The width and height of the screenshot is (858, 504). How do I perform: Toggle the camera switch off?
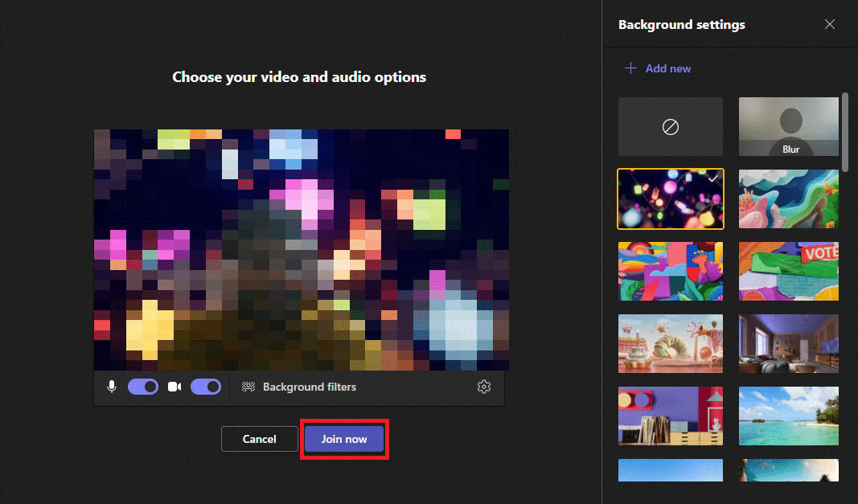coord(206,387)
